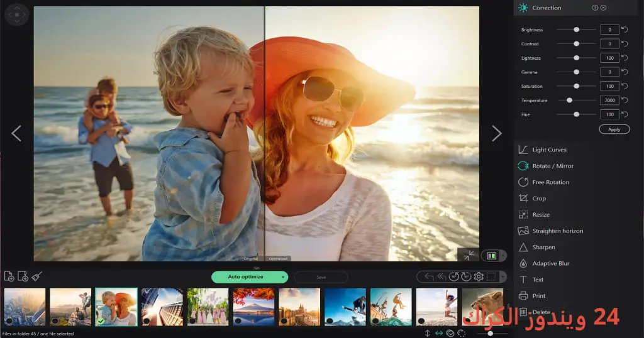Collapse the thumbnail strip with chevron
Image resolution: width=644 pixels, height=338 pixels.
(x=257, y=268)
